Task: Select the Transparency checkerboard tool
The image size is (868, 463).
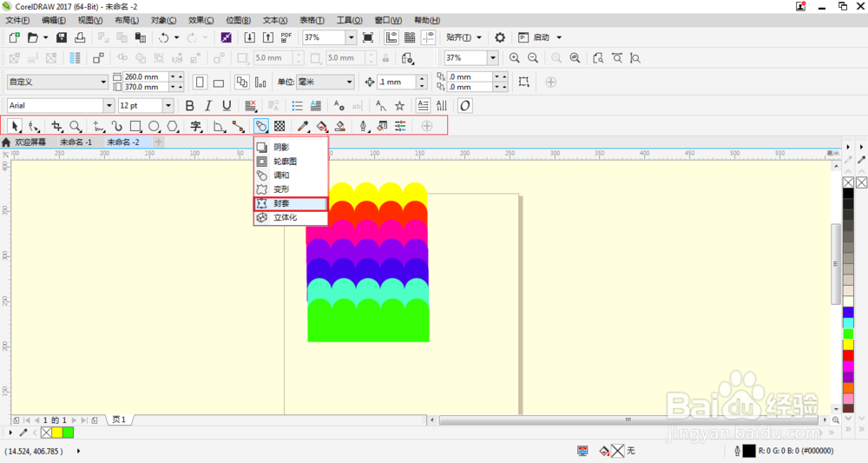Action: click(x=279, y=126)
